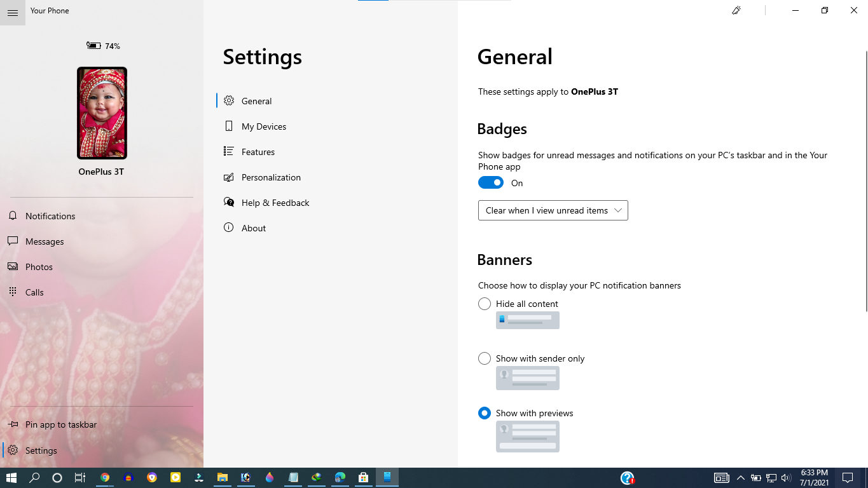The image size is (868, 488).
Task: Open the Personalization settings tab
Action: 331,177
